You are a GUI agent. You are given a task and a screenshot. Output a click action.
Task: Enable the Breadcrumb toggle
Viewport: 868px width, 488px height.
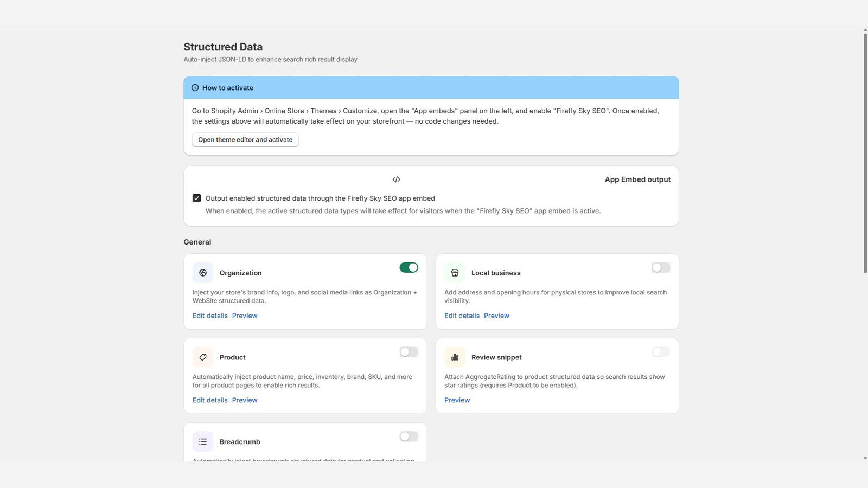pos(409,436)
